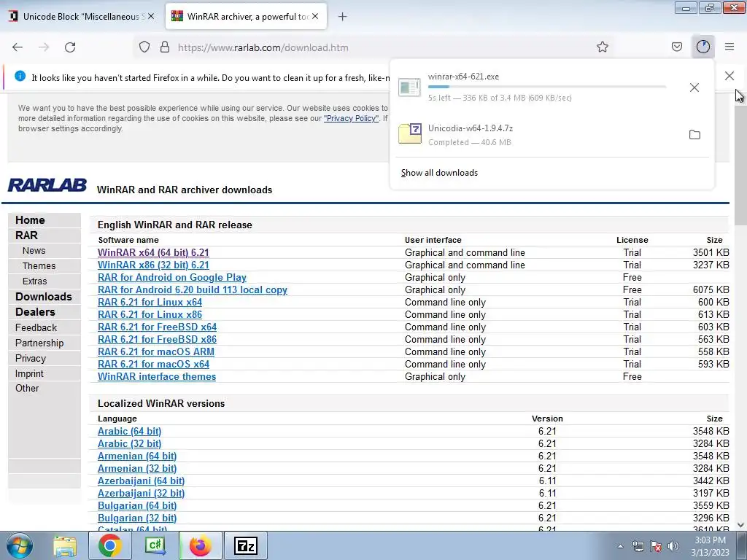Go to Home in the sidebar
Screen dimensions: 747x560
tap(30, 220)
